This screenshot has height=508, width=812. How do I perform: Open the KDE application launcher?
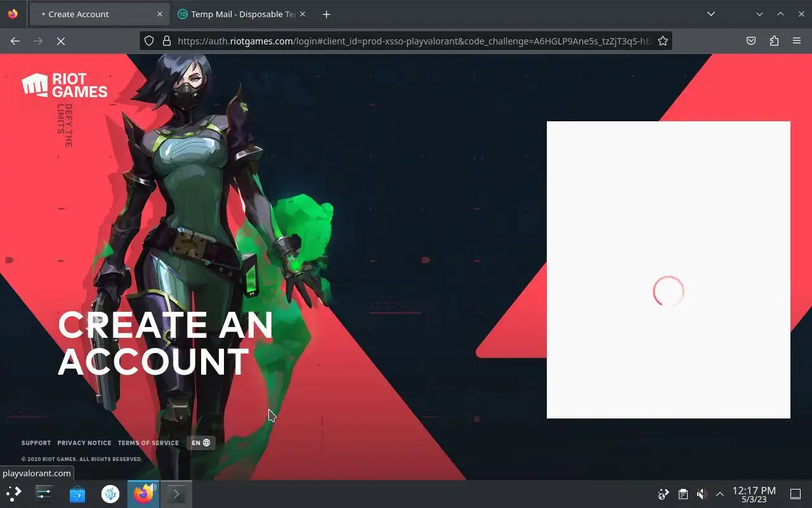pyautogui.click(x=14, y=493)
